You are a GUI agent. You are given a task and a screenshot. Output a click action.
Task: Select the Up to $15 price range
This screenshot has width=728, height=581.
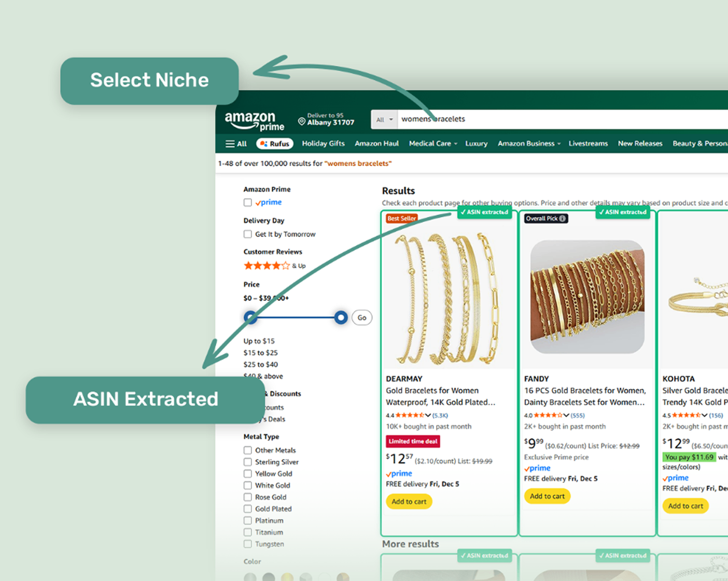(259, 341)
